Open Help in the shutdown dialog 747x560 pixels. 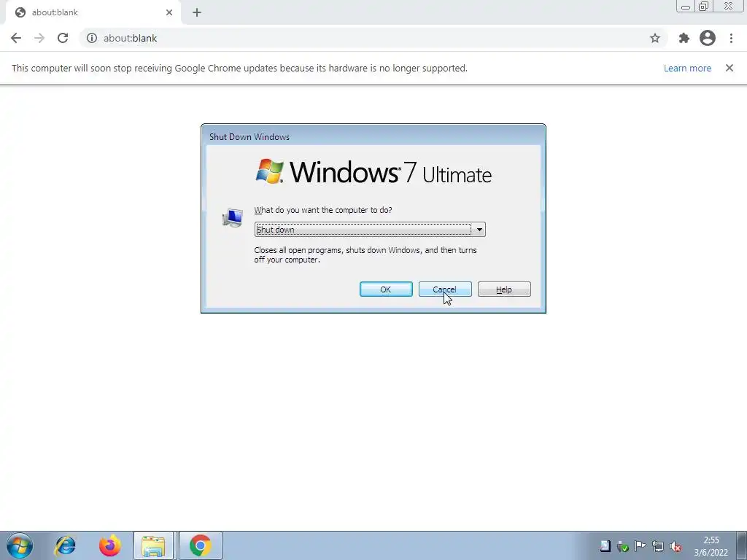[x=504, y=289]
